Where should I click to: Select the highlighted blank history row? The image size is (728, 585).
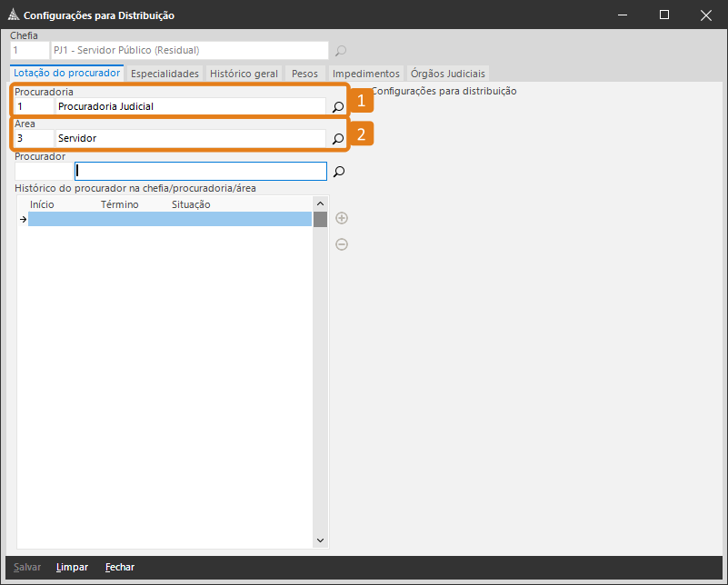coord(170,219)
